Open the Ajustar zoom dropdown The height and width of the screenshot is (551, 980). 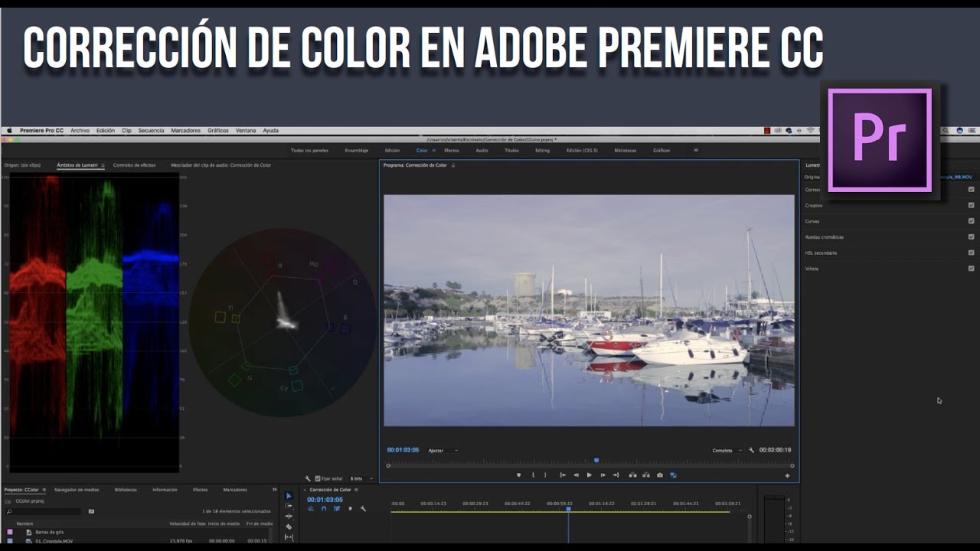tap(443, 451)
